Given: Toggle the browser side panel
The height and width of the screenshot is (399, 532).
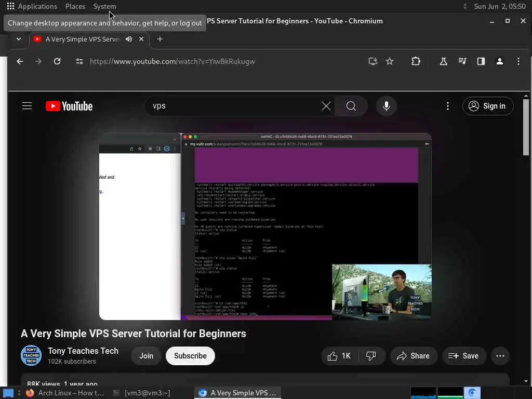Looking at the screenshot, I should (x=481, y=61).
